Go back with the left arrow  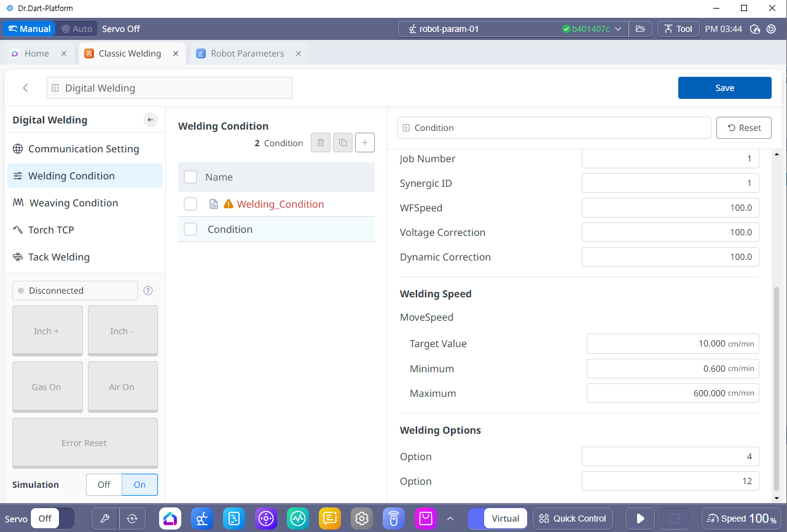(x=25, y=88)
